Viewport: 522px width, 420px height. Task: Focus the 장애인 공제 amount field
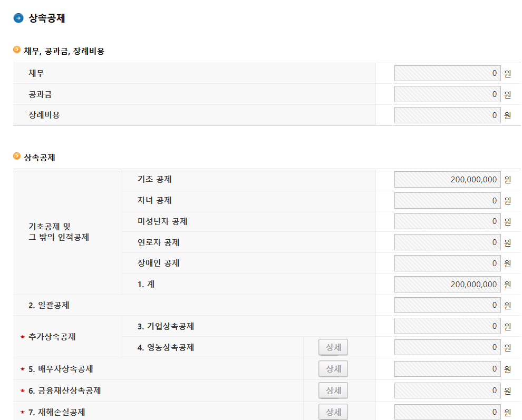[447, 263]
